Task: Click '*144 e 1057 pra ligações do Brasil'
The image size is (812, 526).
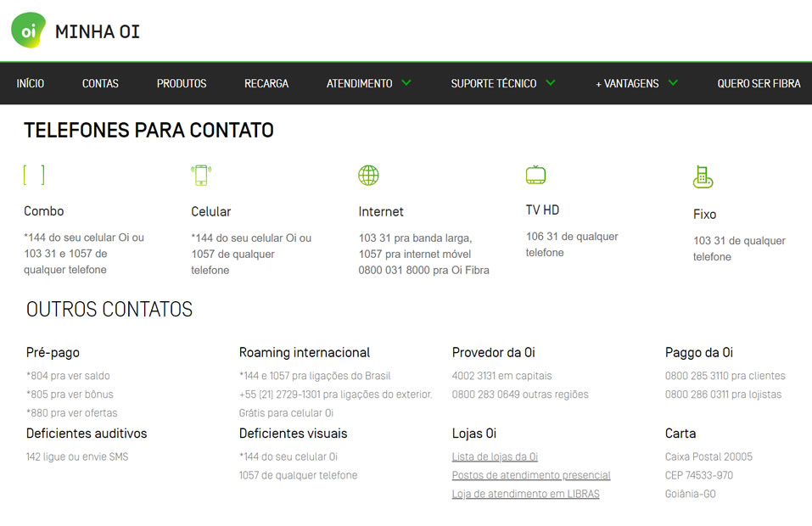Action: pos(314,376)
